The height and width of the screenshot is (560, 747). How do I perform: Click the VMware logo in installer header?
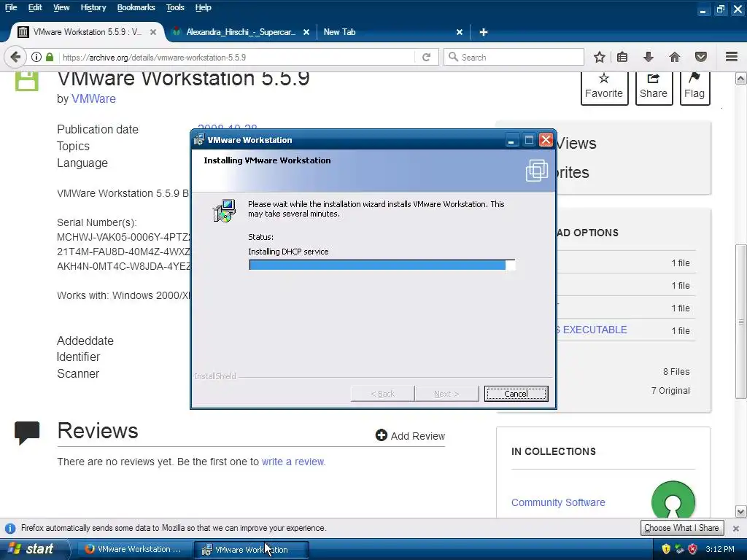coord(536,170)
